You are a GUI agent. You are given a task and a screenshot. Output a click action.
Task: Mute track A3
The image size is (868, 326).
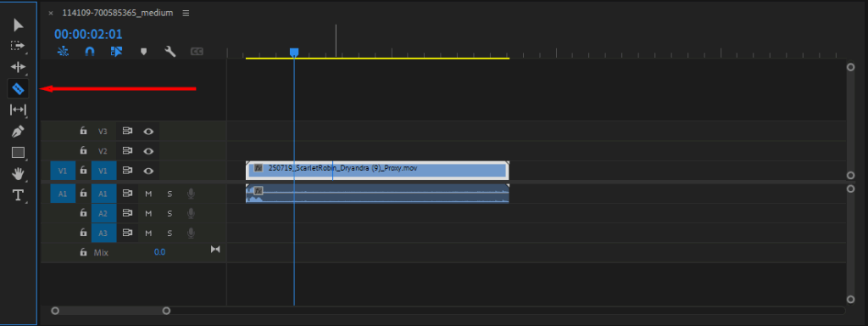coord(148,233)
